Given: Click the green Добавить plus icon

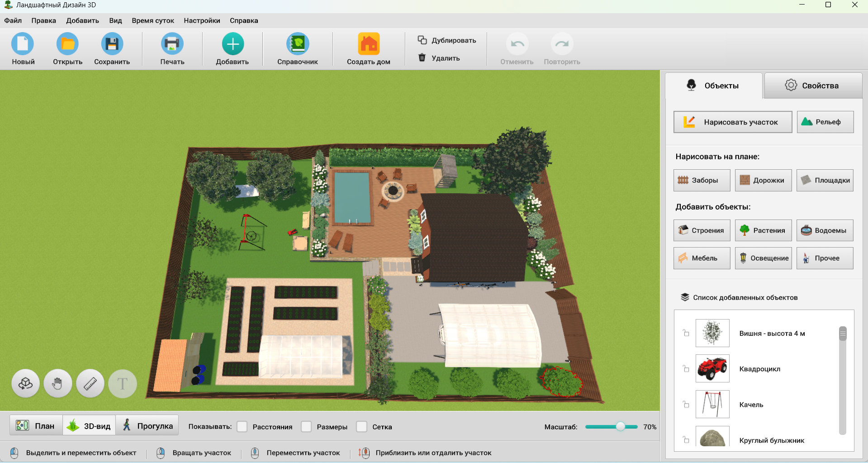Looking at the screenshot, I should pos(232,44).
